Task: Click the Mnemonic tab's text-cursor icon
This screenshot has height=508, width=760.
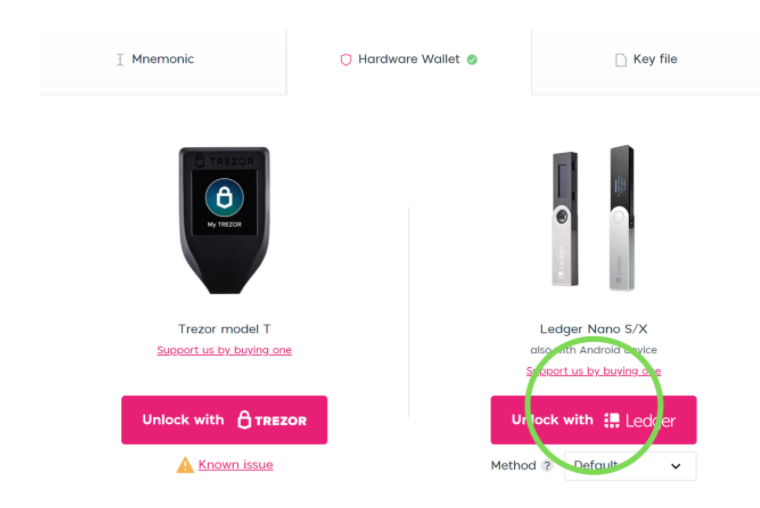Action: click(x=120, y=60)
